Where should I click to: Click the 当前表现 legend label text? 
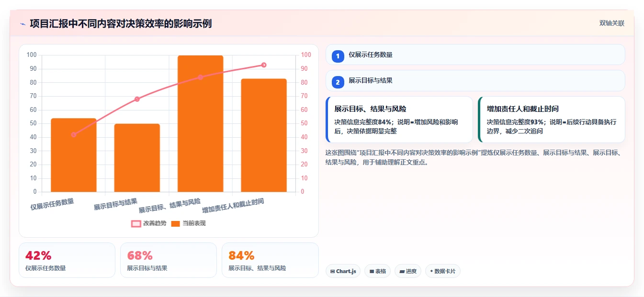click(194, 223)
